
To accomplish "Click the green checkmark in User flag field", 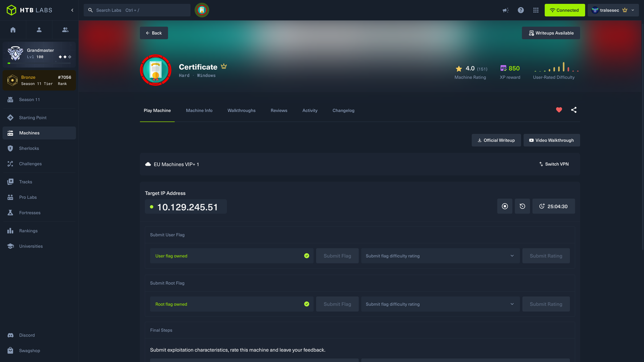I will (x=307, y=256).
